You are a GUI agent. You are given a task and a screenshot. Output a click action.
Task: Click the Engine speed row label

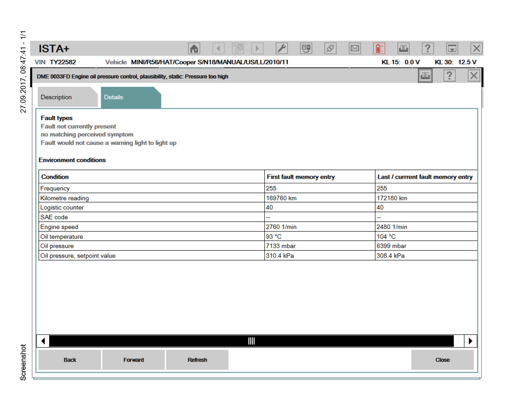tap(59, 227)
